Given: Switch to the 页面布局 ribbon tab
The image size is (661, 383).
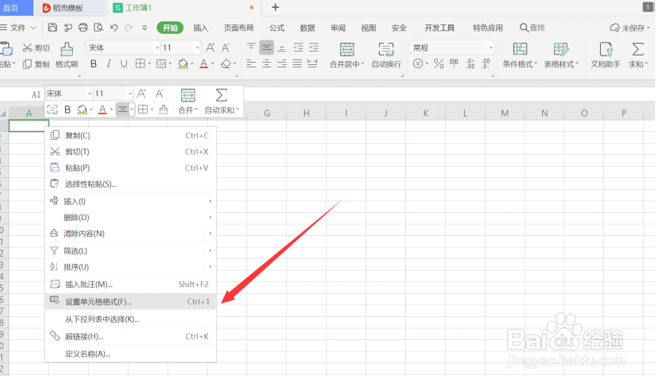Looking at the screenshot, I should 239,28.
